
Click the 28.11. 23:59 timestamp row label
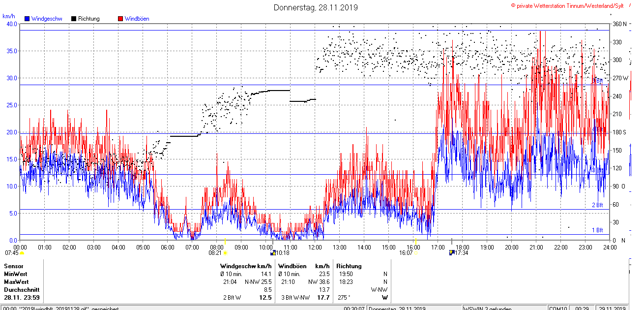click(22, 298)
